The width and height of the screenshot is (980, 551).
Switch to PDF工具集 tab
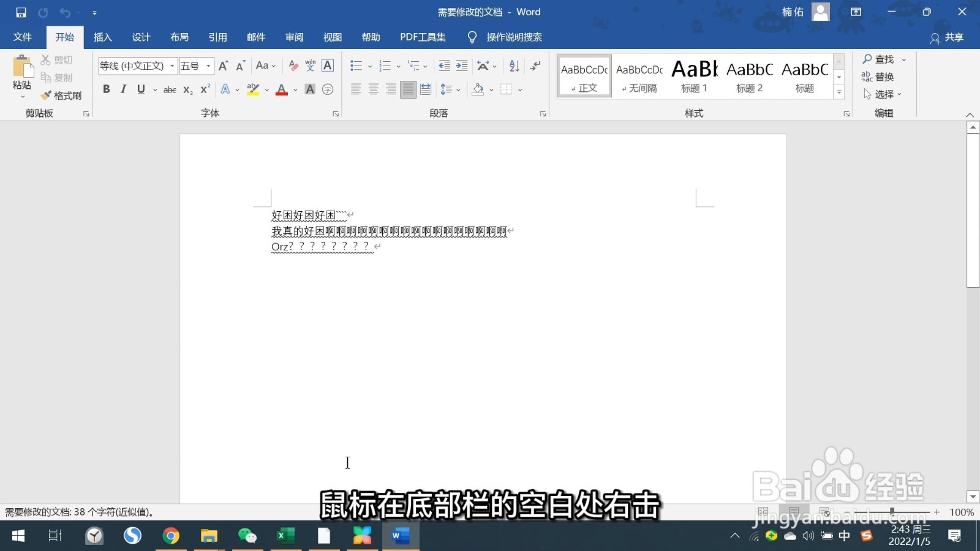[423, 37]
